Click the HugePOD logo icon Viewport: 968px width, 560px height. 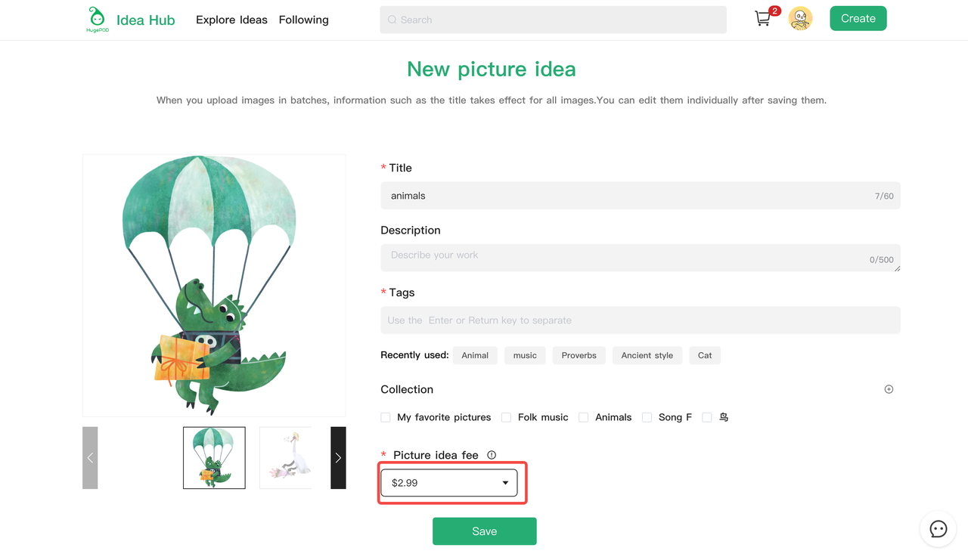[97, 19]
